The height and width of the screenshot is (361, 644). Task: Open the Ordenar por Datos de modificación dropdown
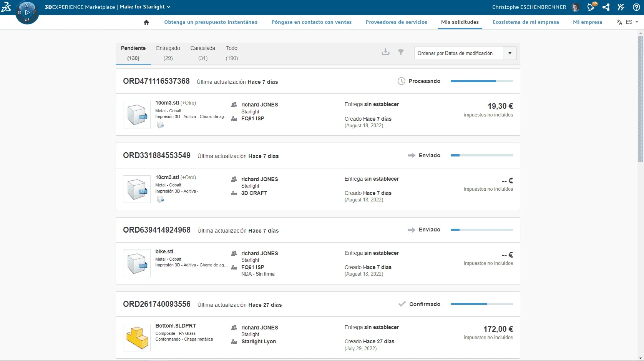[x=510, y=53]
